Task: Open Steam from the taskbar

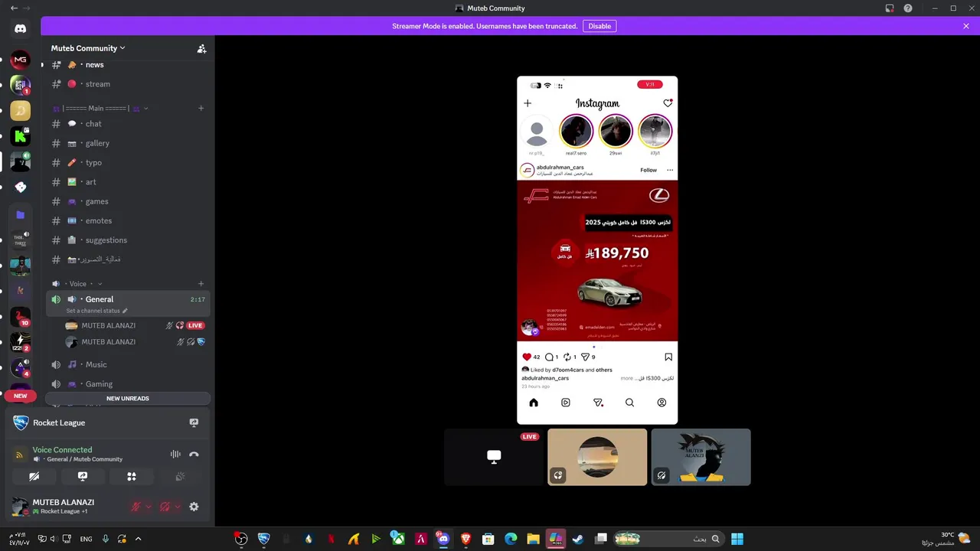Action: click(x=577, y=539)
